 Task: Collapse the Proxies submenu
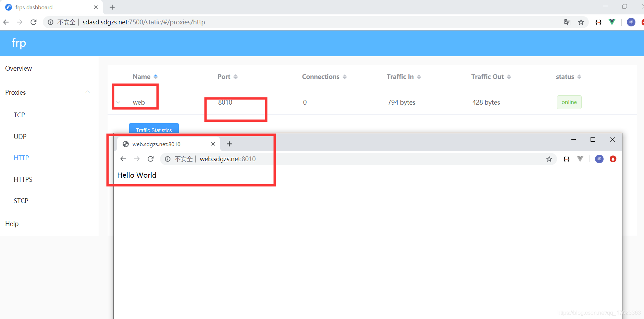click(x=49, y=92)
